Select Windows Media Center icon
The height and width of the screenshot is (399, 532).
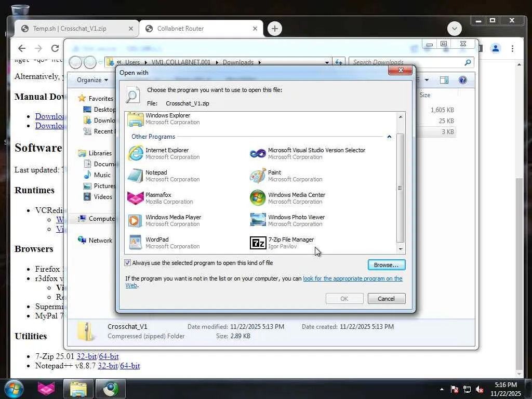258,198
